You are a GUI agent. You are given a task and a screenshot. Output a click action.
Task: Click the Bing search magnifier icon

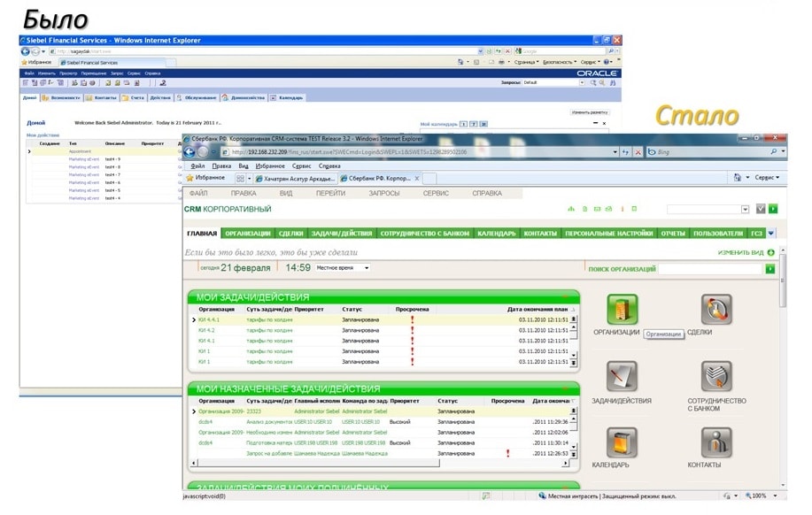pyautogui.click(x=774, y=151)
